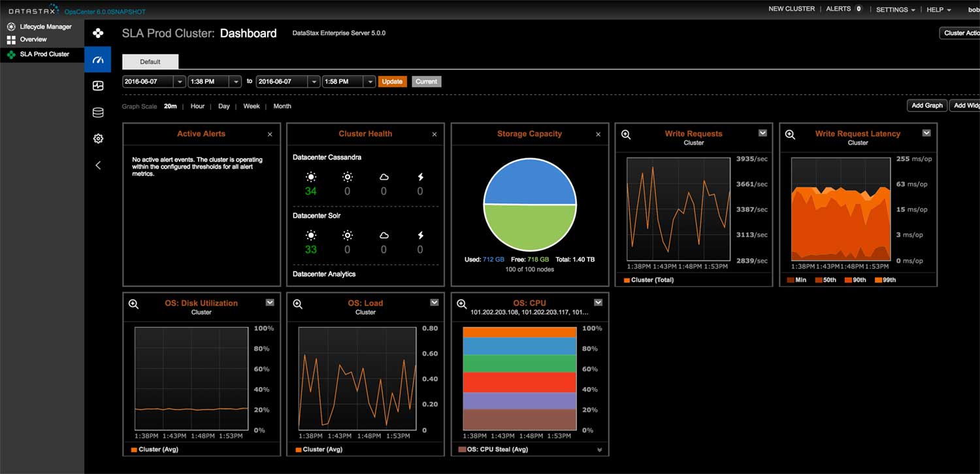Click the Solr cloud status icon
Screen dimensions: 980x474
click(x=384, y=235)
